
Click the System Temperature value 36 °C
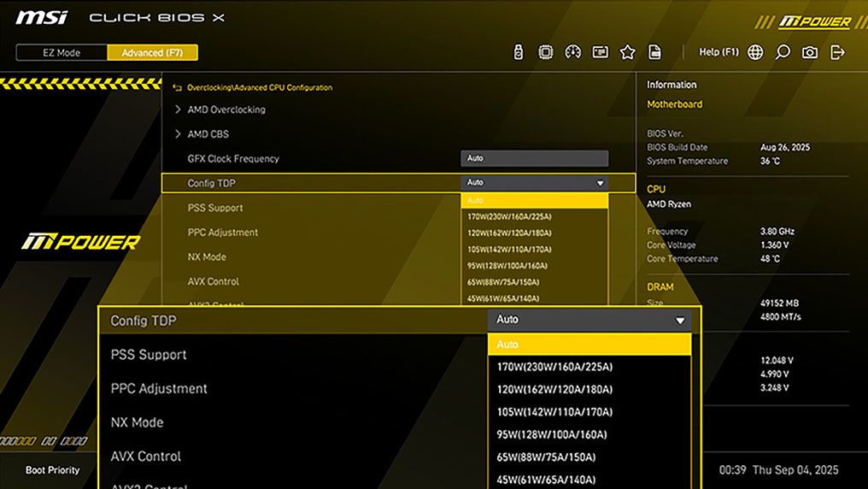(770, 162)
